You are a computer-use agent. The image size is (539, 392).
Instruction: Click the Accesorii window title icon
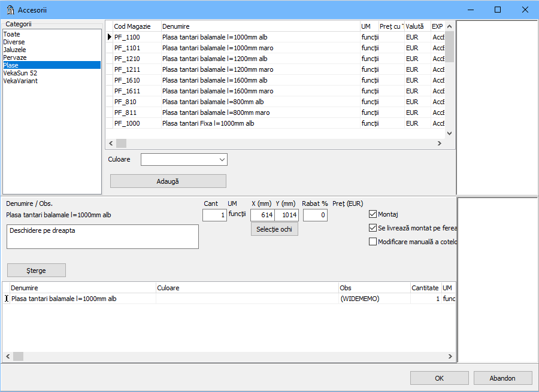click(x=10, y=10)
